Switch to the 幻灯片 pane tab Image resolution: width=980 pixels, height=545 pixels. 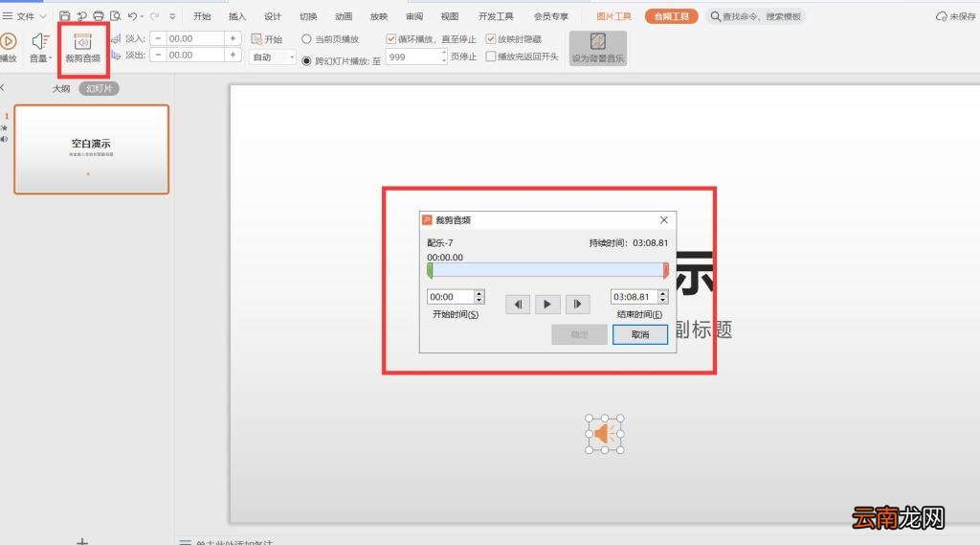coord(99,89)
